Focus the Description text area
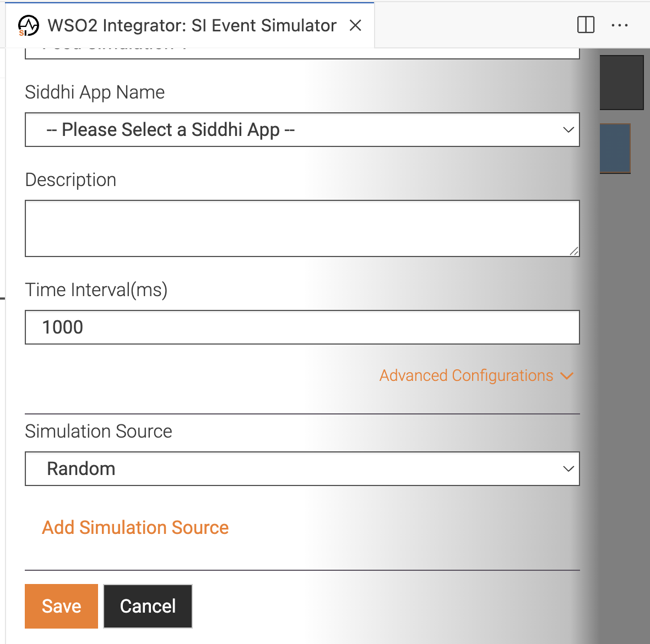 (x=302, y=228)
